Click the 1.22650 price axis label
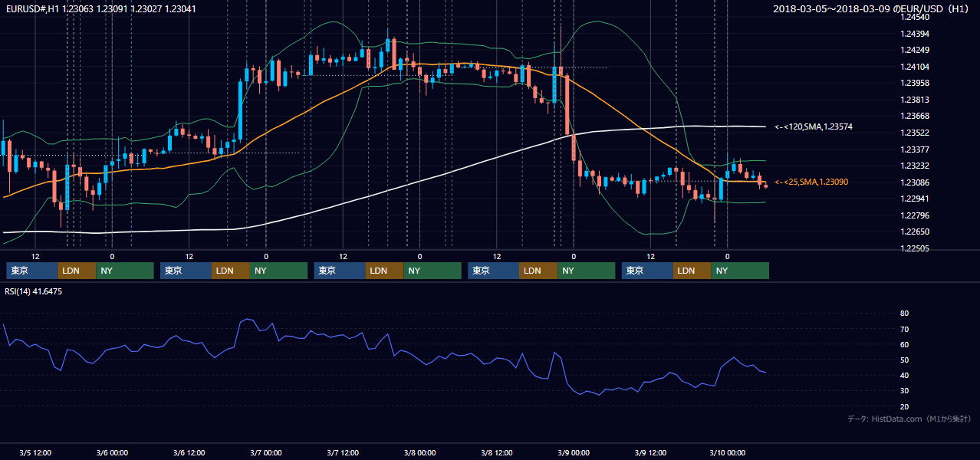This screenshot has height=460, width=980. [914, 232]
